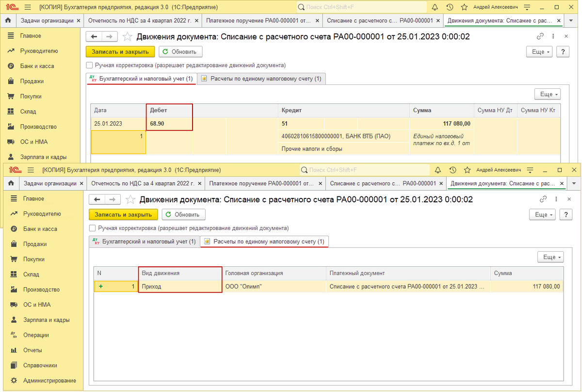Open Покупки section in front window sidebar
The image size is (582, 392).
[35, 259]
